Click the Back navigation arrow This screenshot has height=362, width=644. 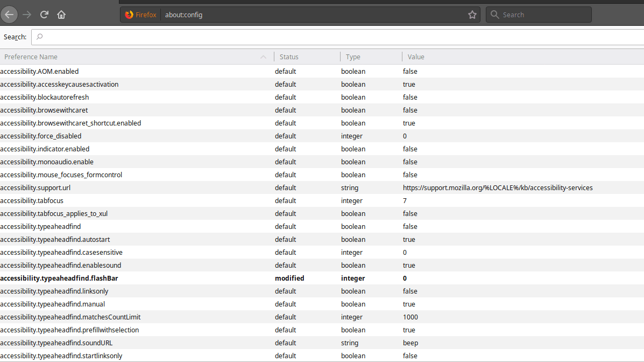9,14
